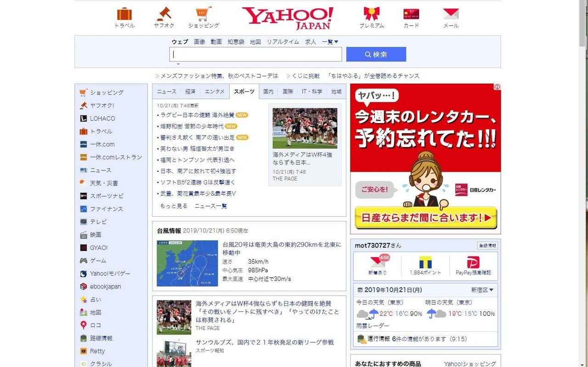Switch to the 地域 news tab
The image size is (588, 367).
point(336,91)
